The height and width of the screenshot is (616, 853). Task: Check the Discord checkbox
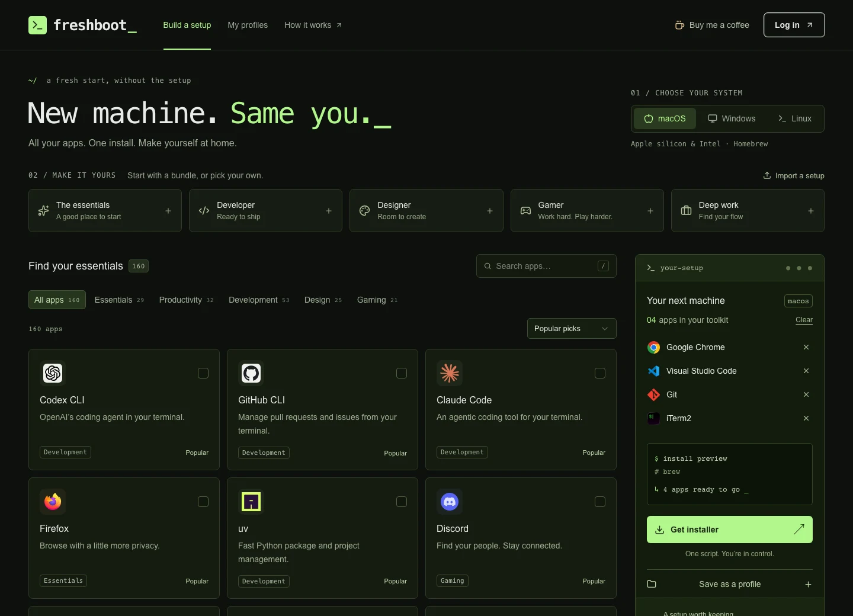click(600, 502)
